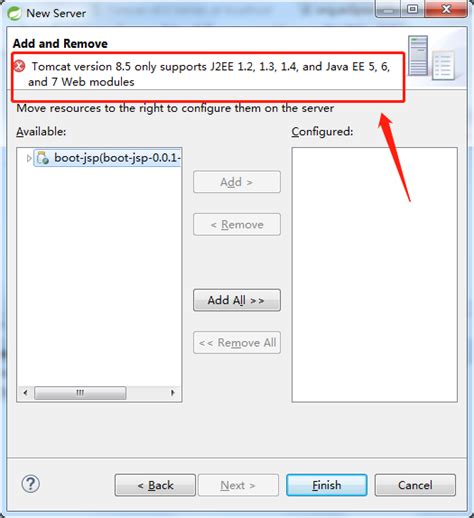Open help via the question mark icon
The image size is (474, 518).
31,484
